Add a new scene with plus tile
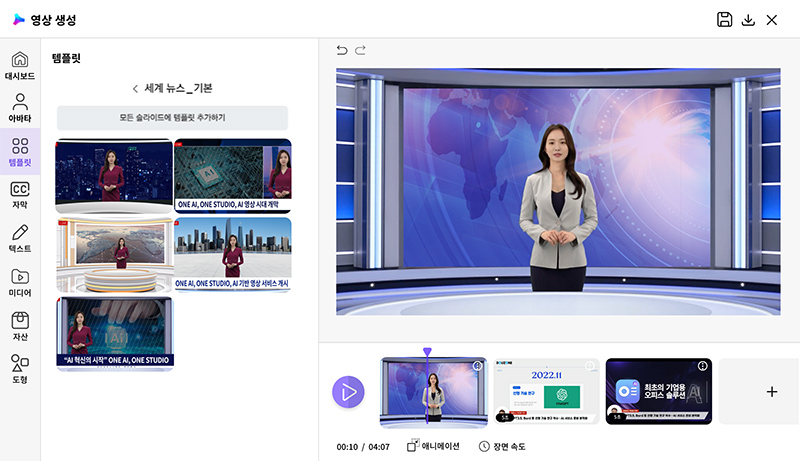Image resolution: width=800 pixels, height=461 pixels. coord(771,392)
